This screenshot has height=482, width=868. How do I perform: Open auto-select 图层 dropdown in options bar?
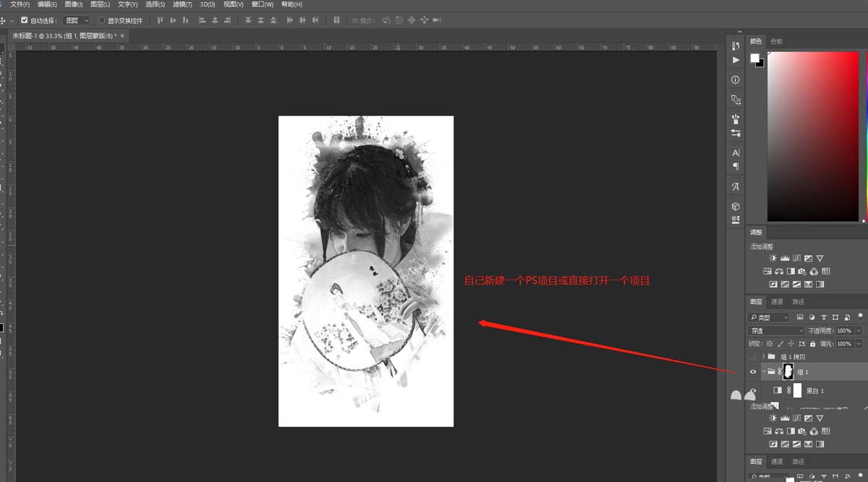pos(76,20)
